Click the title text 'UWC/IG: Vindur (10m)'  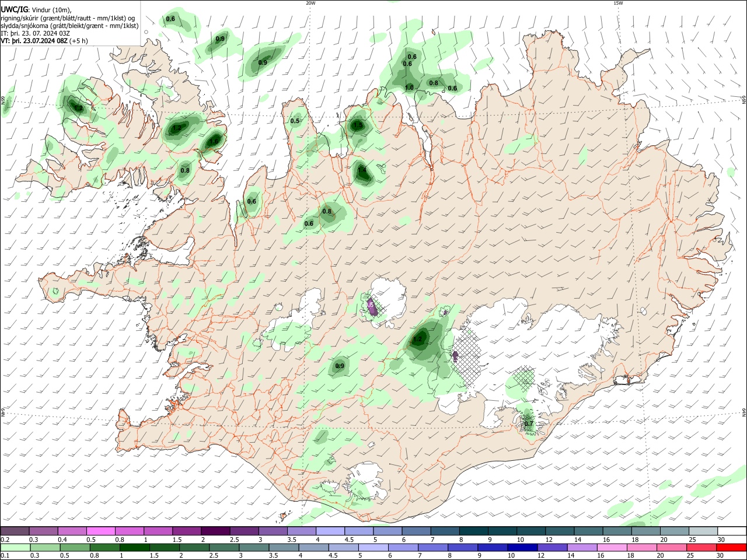(x=36, y=10)
